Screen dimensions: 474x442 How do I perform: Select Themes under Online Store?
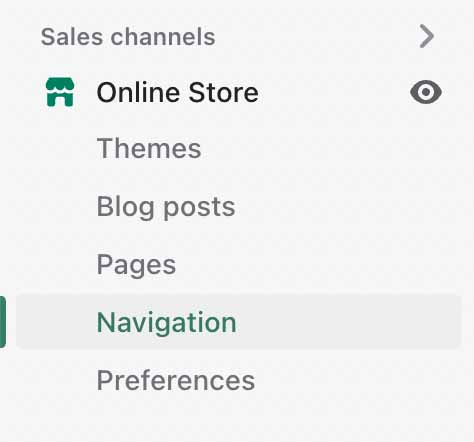149,148
